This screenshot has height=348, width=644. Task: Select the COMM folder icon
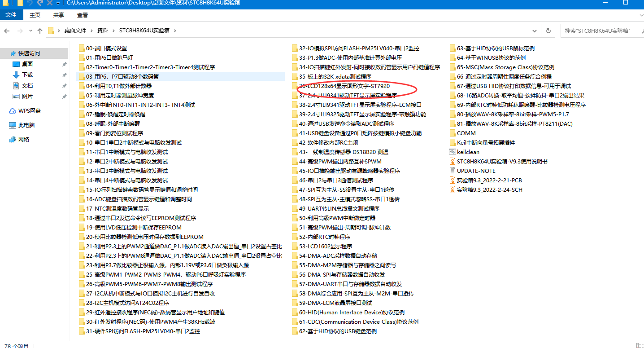(453, 133)
